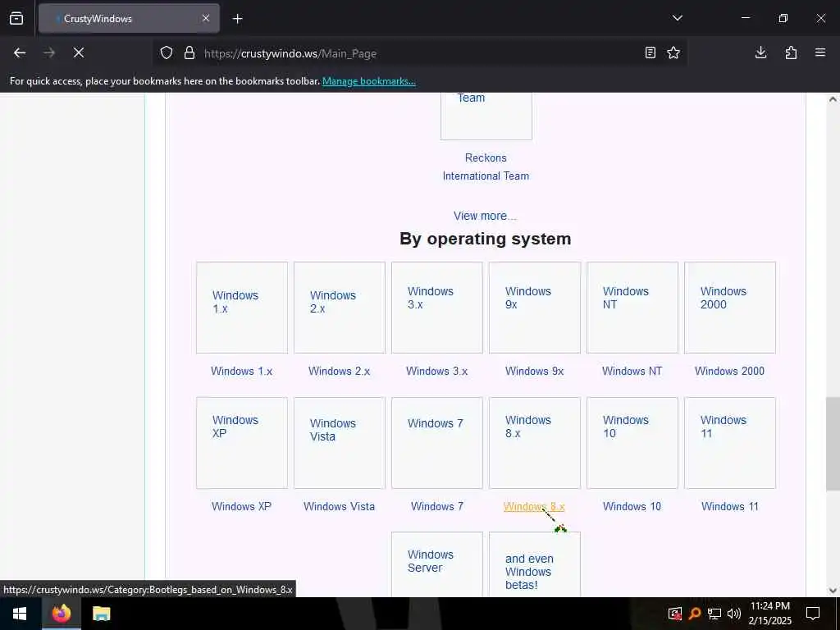Open the Windows NT thumbnail tile
840x630 pixels.
(x=632, y=308)
